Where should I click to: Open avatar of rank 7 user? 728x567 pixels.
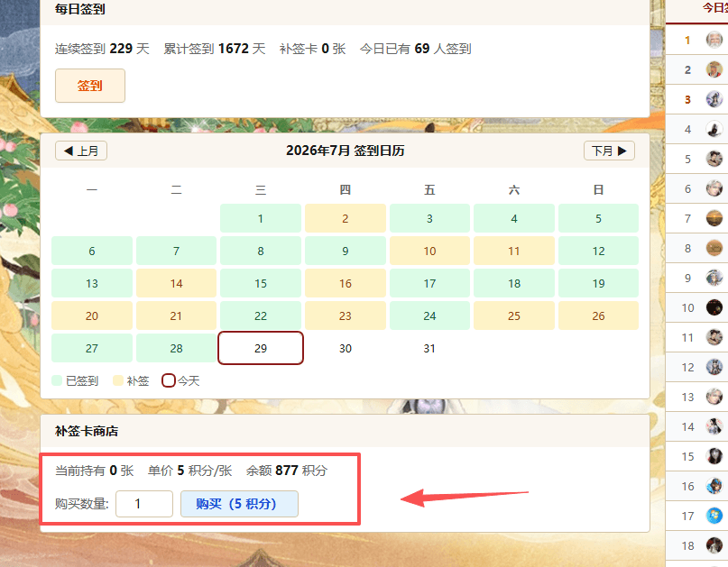tap(714, 218)
